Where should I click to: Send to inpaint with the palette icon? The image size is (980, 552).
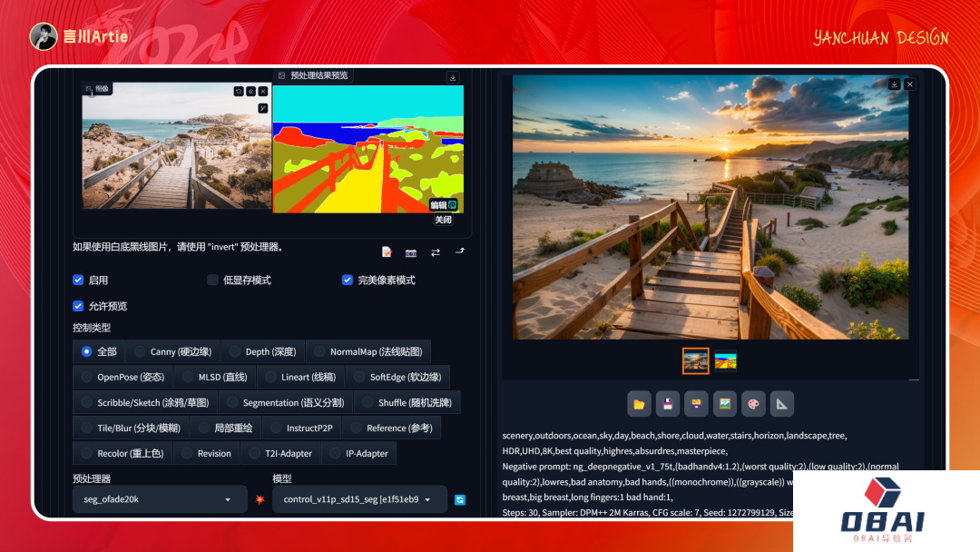pos(754,404)
